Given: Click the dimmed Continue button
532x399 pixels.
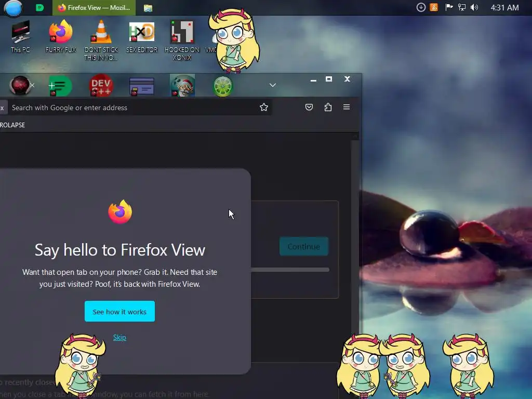Looking at the screenshot, I should point(303,246).
